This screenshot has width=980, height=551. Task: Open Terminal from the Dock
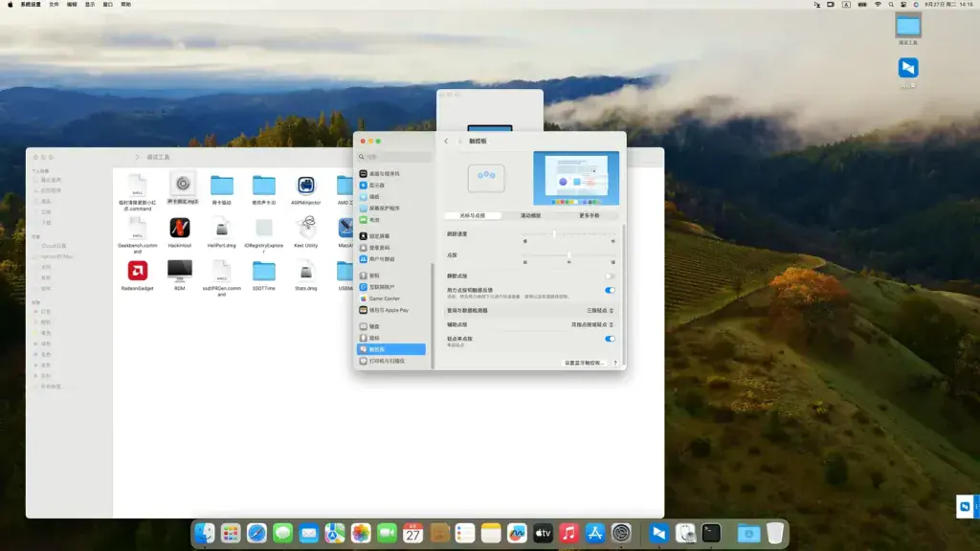(x=711, y=533)
